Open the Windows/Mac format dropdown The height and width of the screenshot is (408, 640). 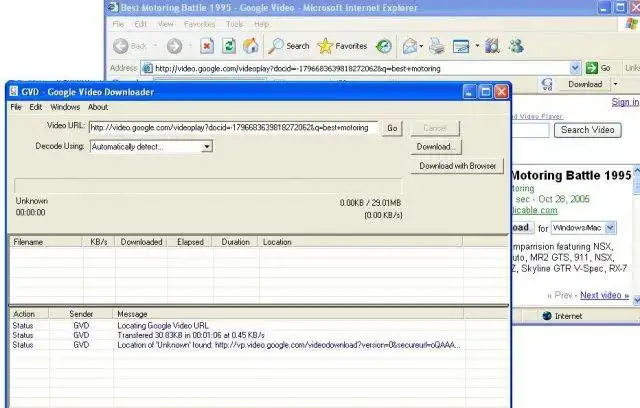[x=610, y=228]
